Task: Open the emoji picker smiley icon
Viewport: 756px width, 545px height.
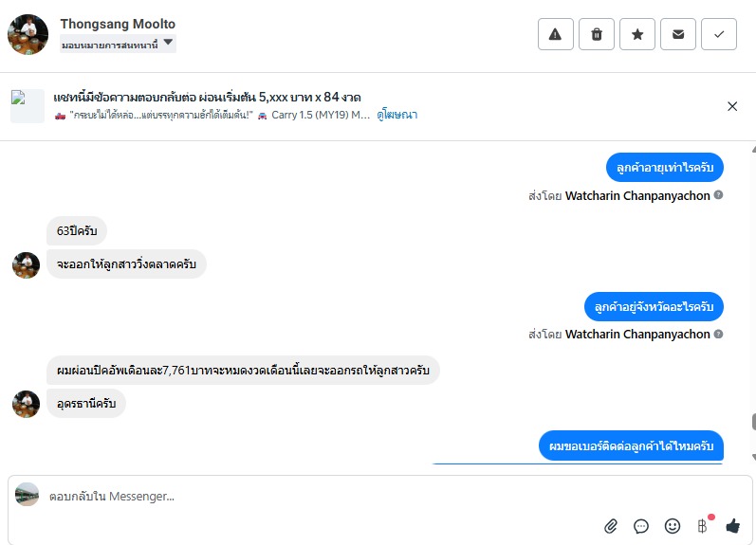Action: pyautogui.click(x=672, y=525)
